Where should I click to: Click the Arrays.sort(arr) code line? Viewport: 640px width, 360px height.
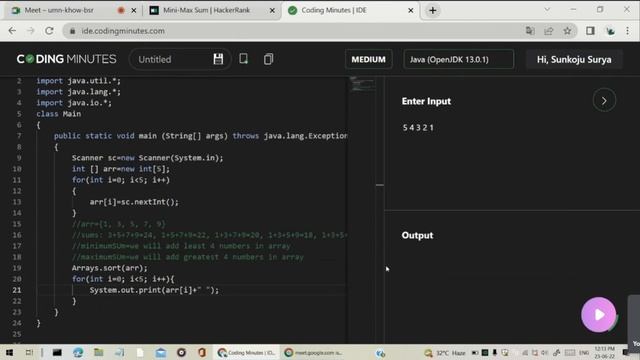click(x=109, y=268)
